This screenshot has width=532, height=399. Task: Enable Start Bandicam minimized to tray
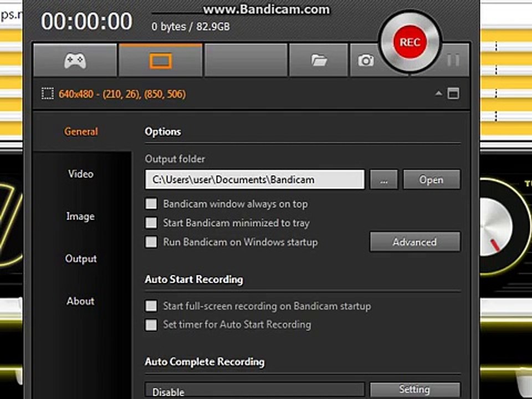151,223
